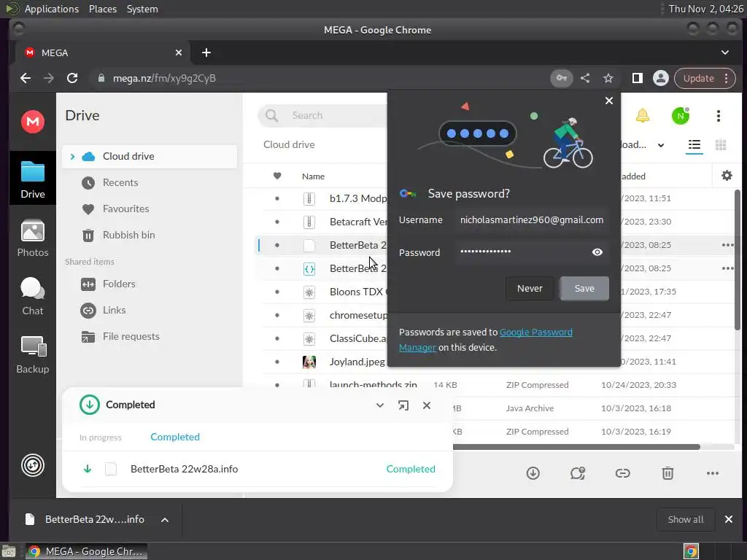This screenshot has width=747, height=560.
Task: Click the get link toolbar icon
Action: [622, 472]
